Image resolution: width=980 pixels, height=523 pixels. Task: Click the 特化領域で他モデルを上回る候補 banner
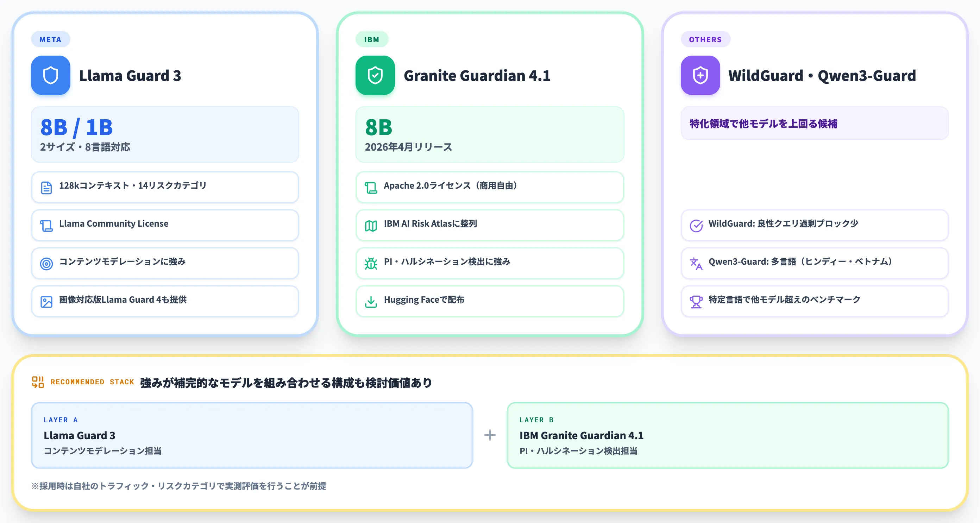point(815,123)
